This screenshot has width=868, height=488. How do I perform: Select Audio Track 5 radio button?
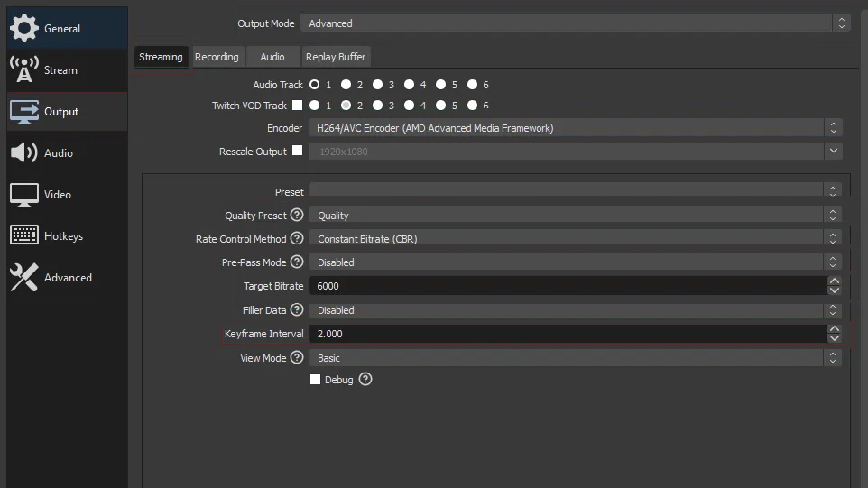tap(440, 84)
